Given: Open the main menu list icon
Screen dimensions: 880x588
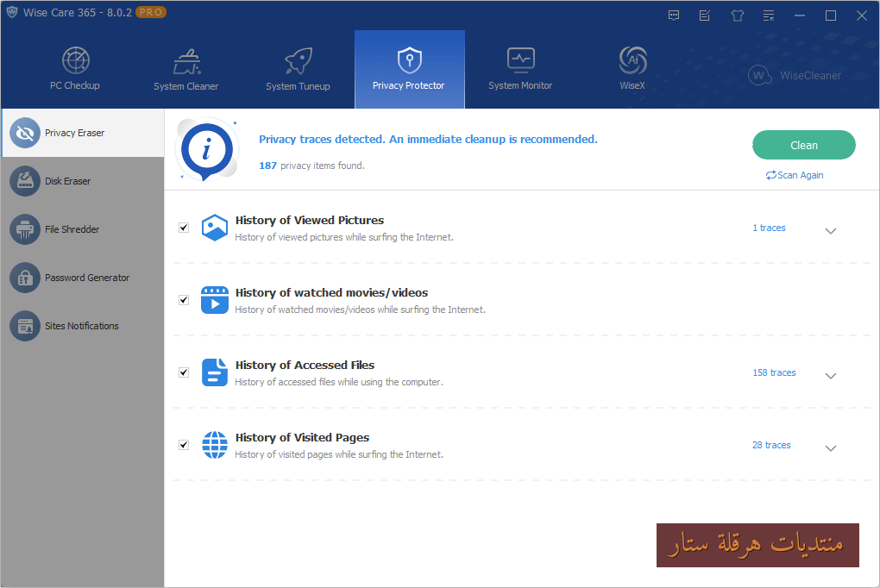Looking at the screenshot, I should [769, 16].
